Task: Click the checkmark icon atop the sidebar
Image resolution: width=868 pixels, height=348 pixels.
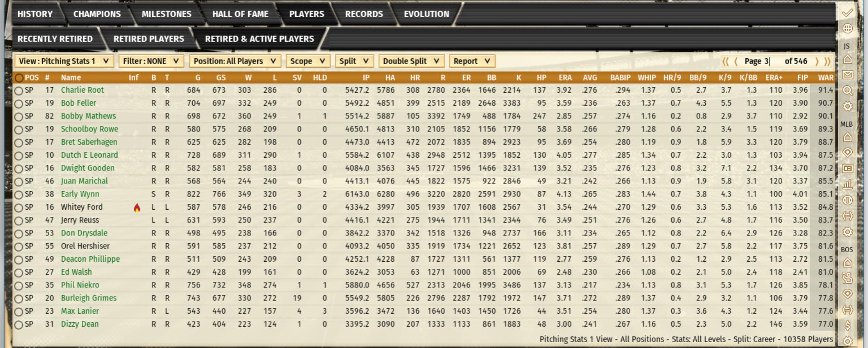Action: tap(847, 13)
